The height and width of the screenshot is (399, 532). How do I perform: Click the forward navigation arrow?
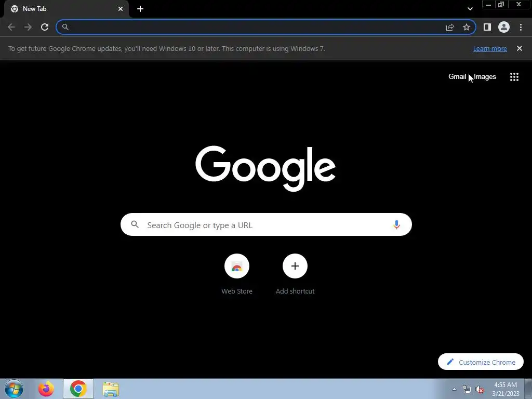(x=28, y=27)
